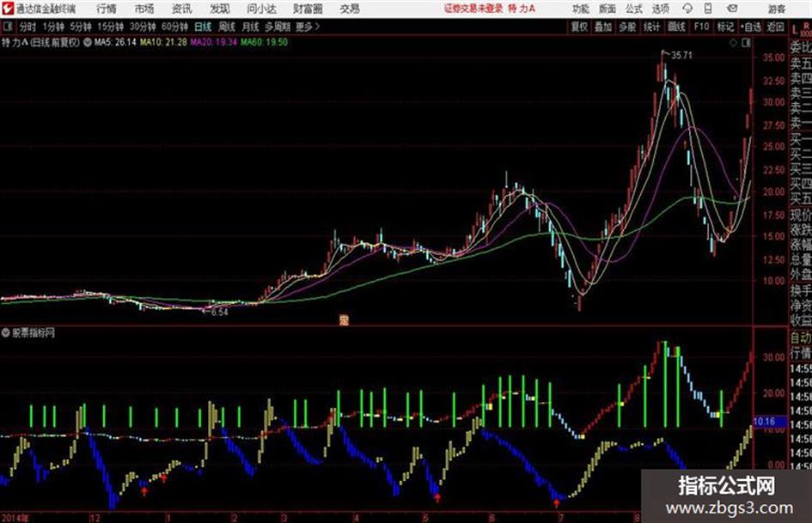
Task: Click the 游客 guest account button
Action: [x=776, y=9]
